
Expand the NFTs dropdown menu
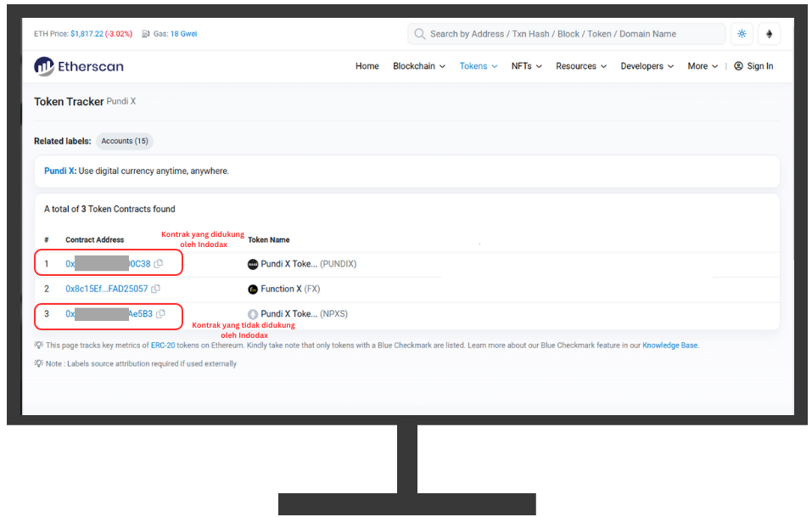tap(527, 65)
